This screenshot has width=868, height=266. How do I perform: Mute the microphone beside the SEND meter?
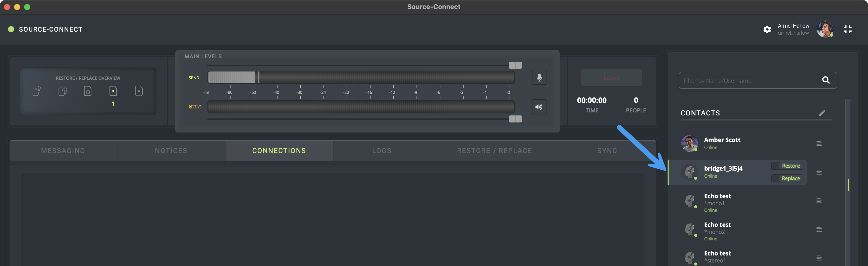coord(539,78)
